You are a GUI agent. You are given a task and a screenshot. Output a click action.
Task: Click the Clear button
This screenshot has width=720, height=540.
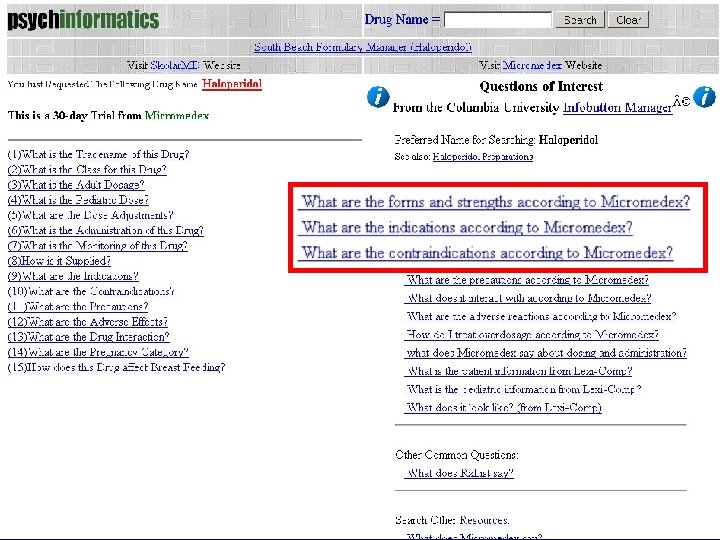coord(628,20)
